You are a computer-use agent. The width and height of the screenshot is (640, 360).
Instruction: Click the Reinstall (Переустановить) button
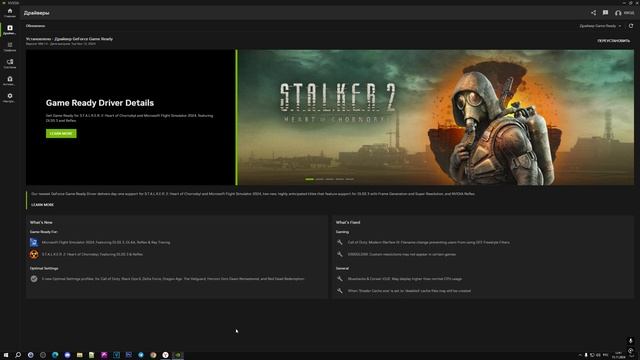coord(613,41)
